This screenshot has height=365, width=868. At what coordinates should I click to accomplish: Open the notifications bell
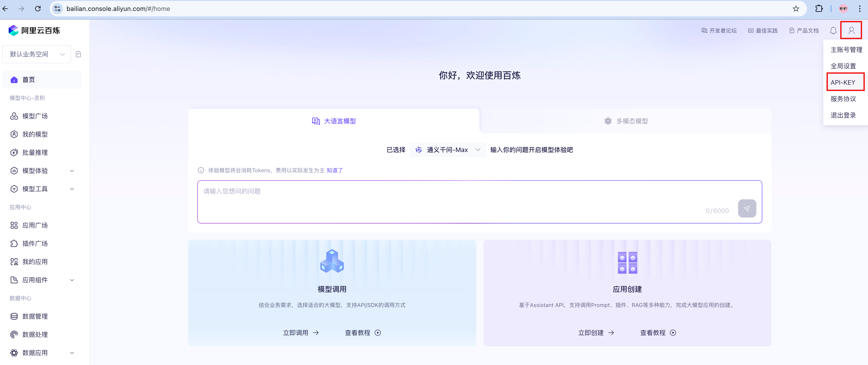click(x=833, y=30)
